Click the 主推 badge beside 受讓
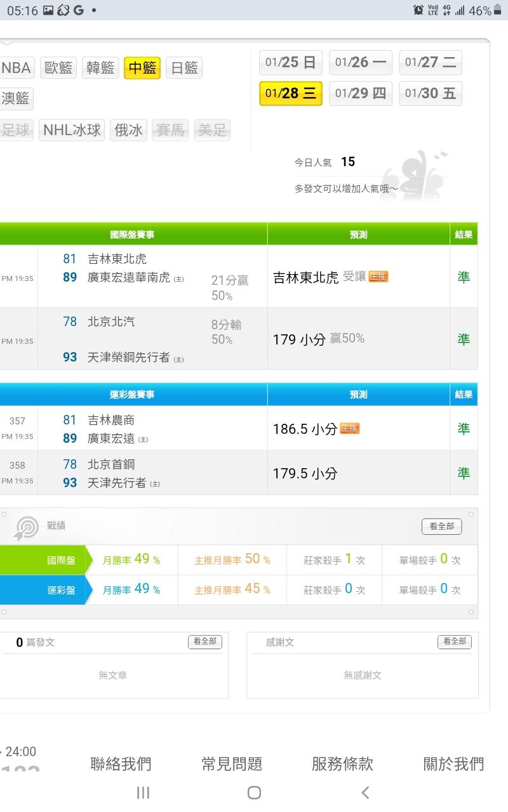The height and width of the screenshot is (812, 508). pos(378,277)
